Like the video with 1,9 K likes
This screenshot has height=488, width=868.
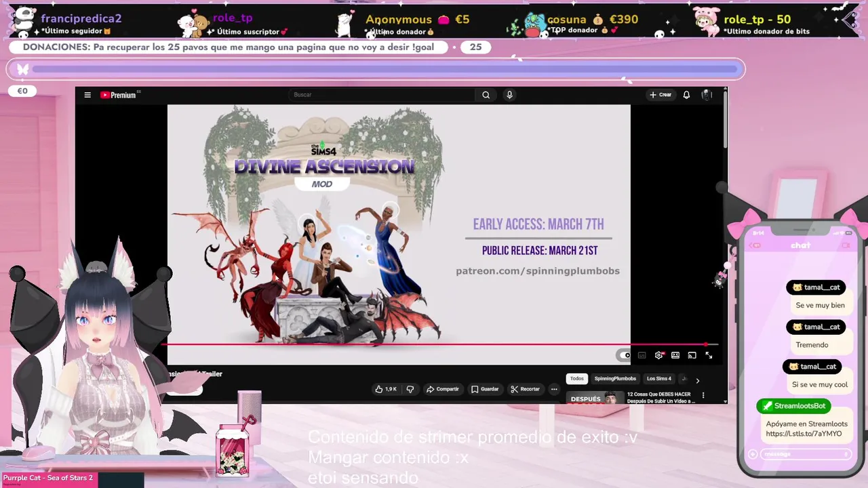click(387, 389)
